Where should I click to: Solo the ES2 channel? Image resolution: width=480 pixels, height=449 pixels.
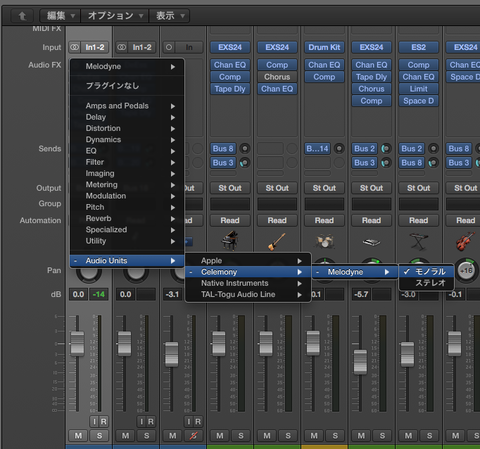coord(429,435)
